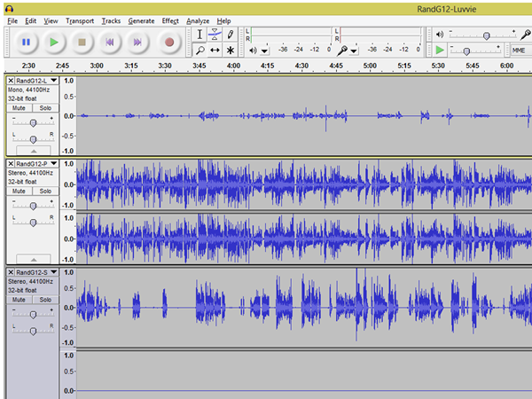Screen dimensions: 532x399
Task: Click the Skip to End button
Action: (137, 42)
